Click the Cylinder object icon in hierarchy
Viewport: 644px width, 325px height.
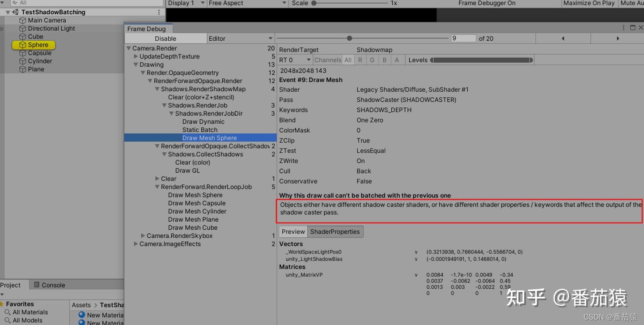click(x=22, y=61)
